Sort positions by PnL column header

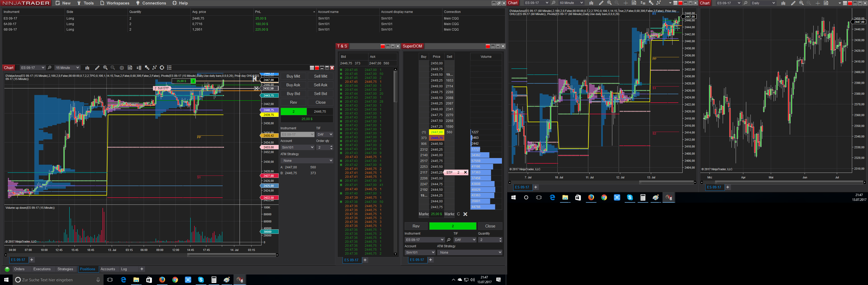285,12
